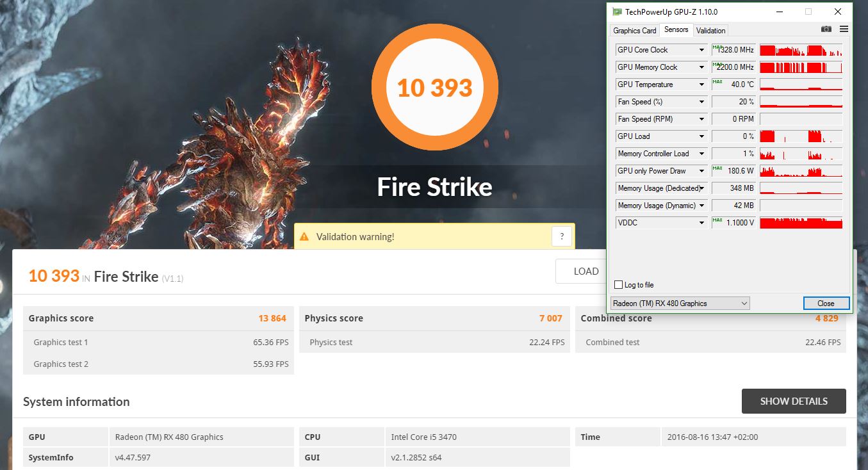Image resolution: width=868 pixels, height=470 pixels.
Task: Click the GPU Load history graph
Action: pyautogui.click(x=801, y=136)
